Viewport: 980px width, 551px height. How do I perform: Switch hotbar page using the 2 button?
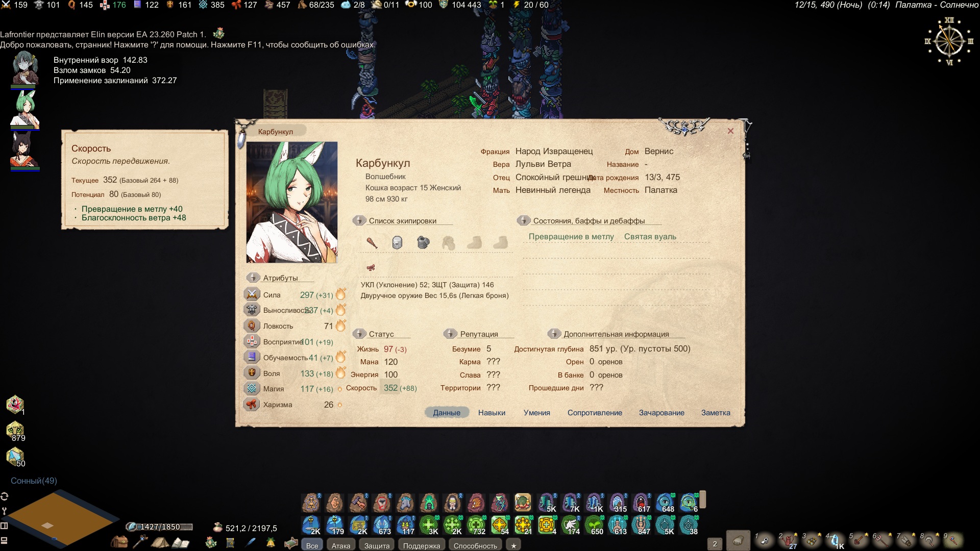click(x=715, y=544)
